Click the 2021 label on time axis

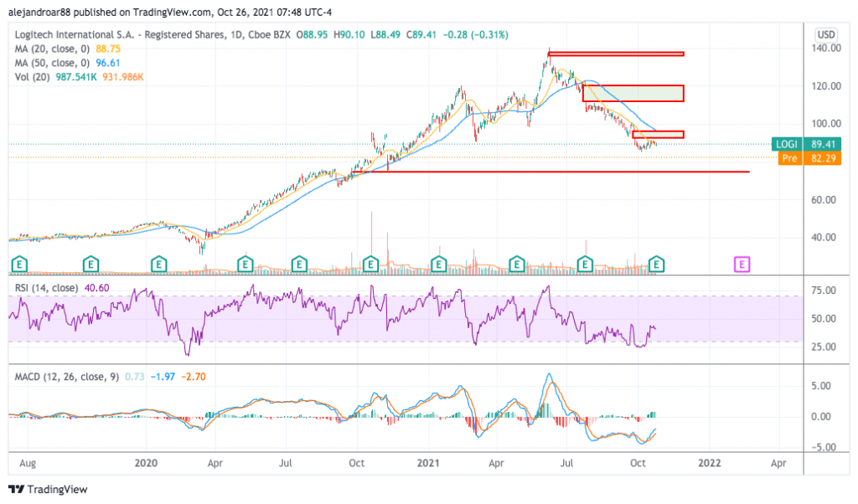pyautogui.click(x=428, y=464)
